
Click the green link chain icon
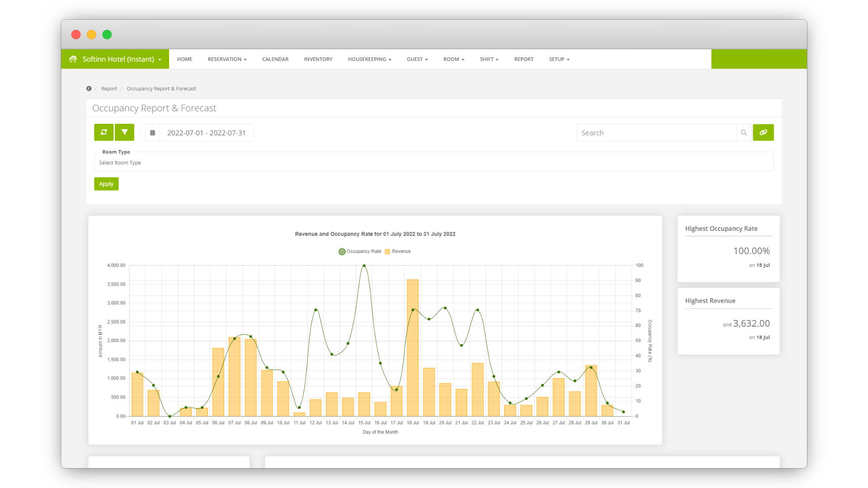[x=763, y=132]
